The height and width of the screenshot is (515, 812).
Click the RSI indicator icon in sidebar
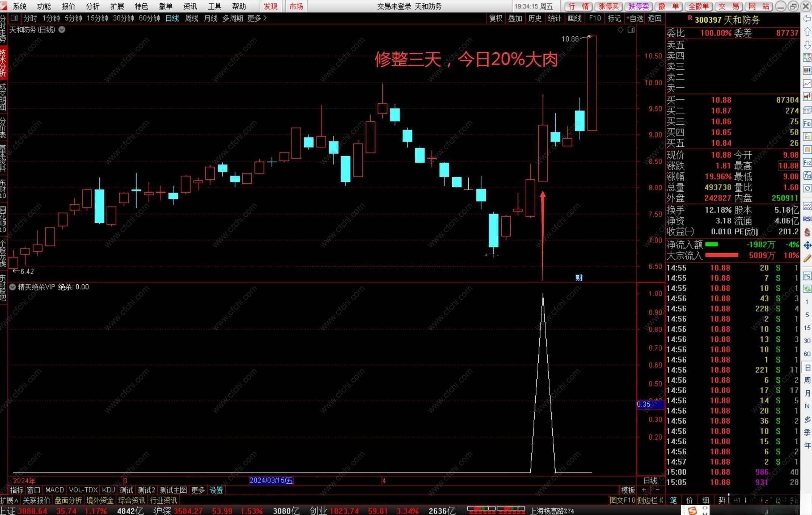click(807, 219)
